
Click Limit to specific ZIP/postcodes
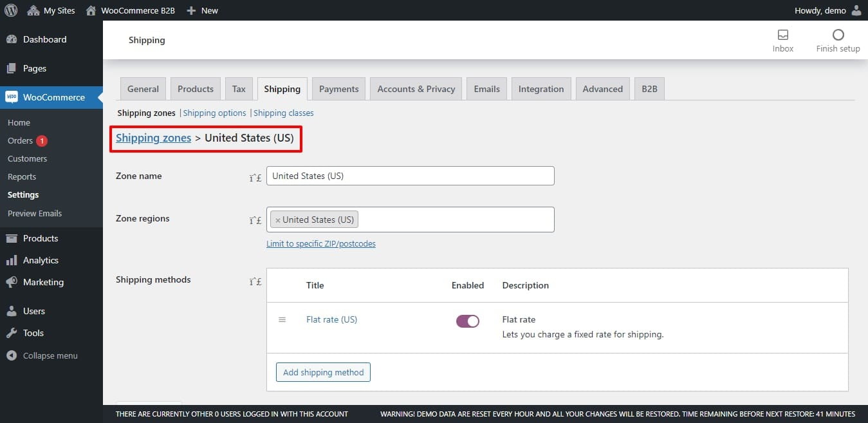(x=321, y=244)
